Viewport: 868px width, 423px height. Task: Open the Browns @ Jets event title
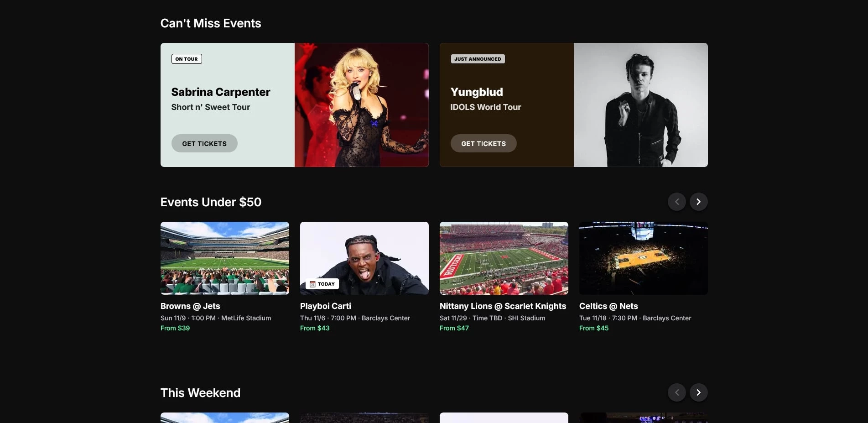coord(190,306)
